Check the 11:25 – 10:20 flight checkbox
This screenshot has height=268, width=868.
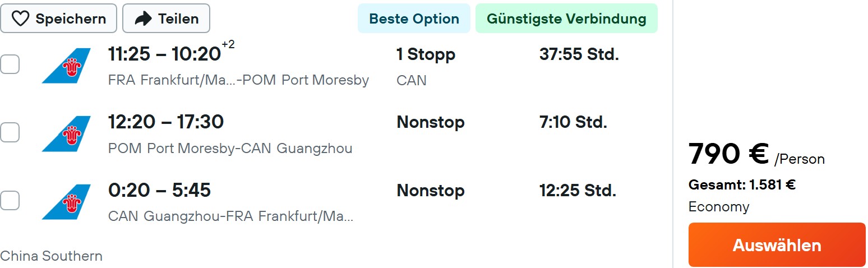(x=10, y=64)
